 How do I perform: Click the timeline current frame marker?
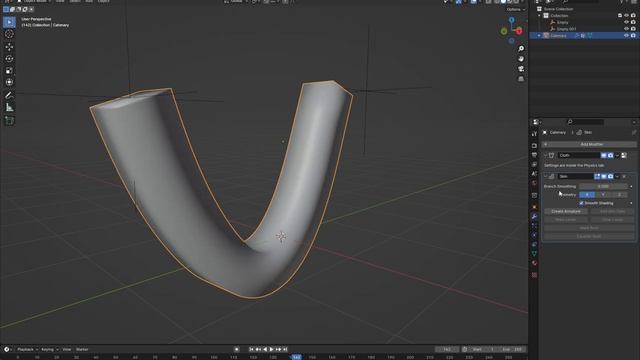tap(296, 357)
